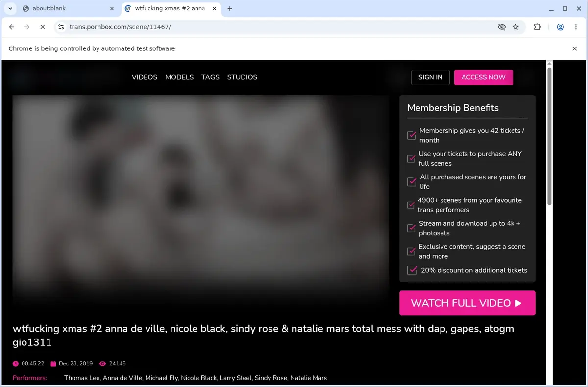This screenshot has width=588, height=387.
Task: View site information icon in address bar
Action: point(61,27)
